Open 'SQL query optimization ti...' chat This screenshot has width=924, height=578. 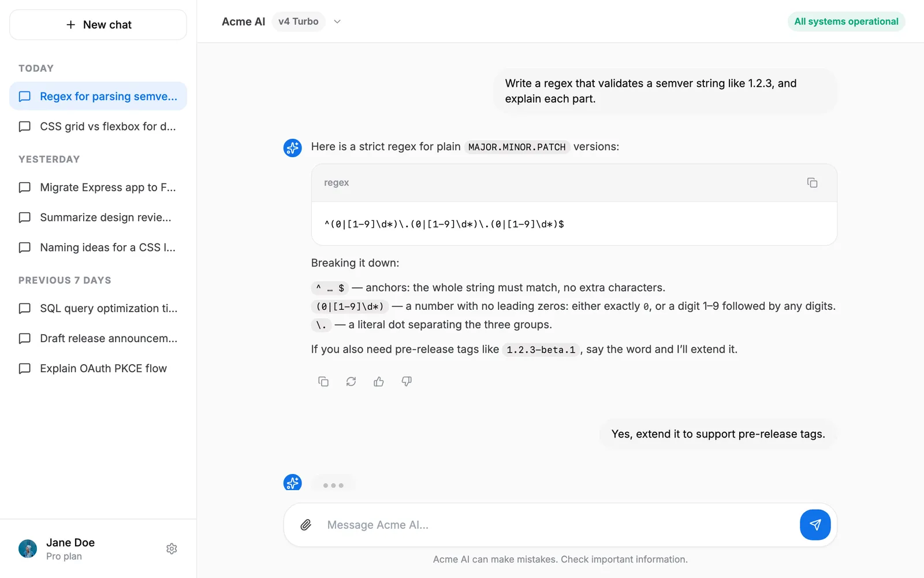[x=98, y=308]
